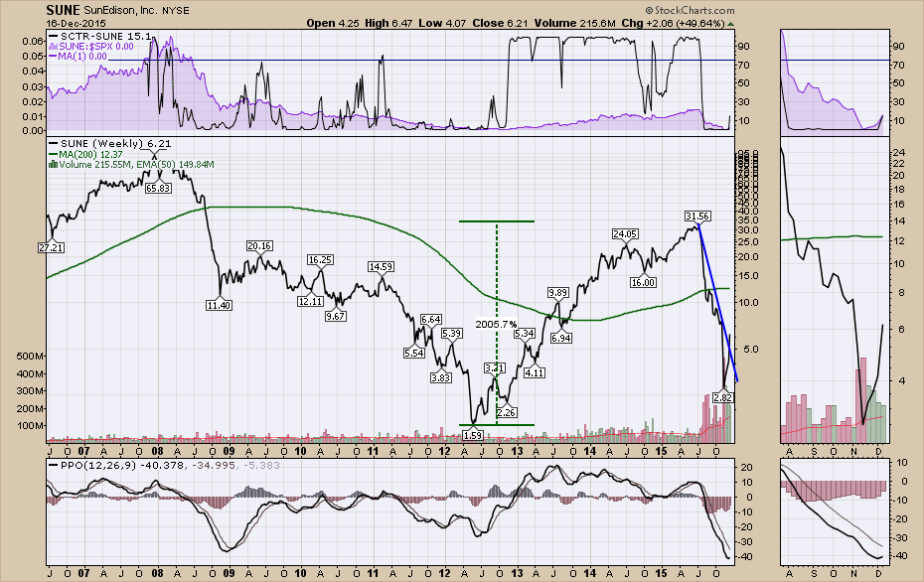Click the 24 price label in zoom panel
Screen dimensions: 924x582
(x=898, y=152)
